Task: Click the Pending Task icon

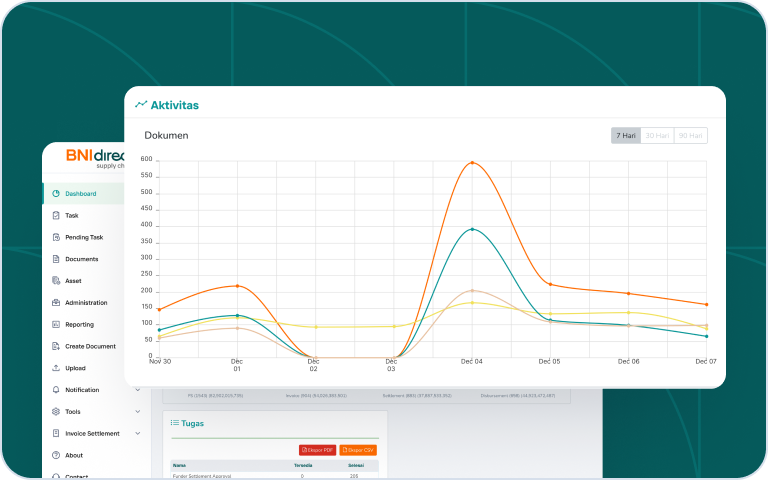Action: pyautogui.click(x=56, y=238)
